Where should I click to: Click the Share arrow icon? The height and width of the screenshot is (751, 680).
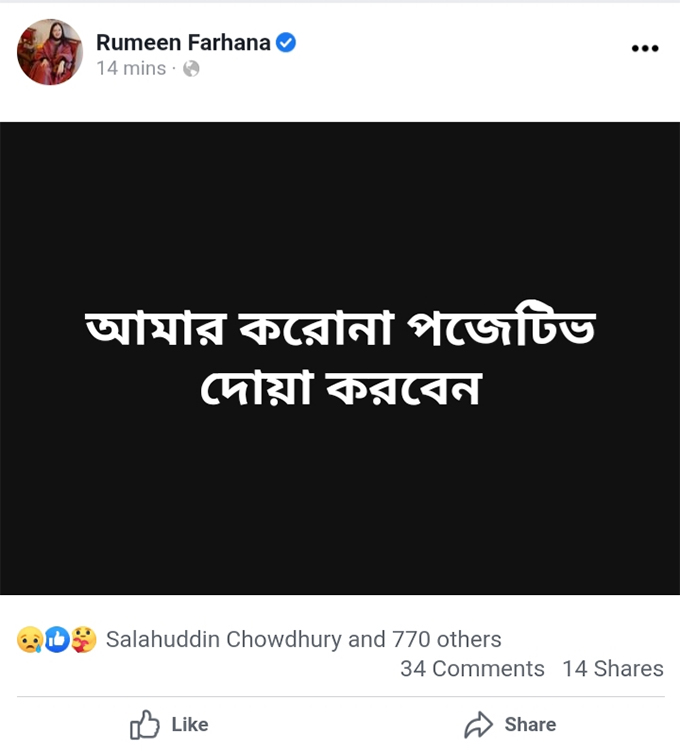479,725
